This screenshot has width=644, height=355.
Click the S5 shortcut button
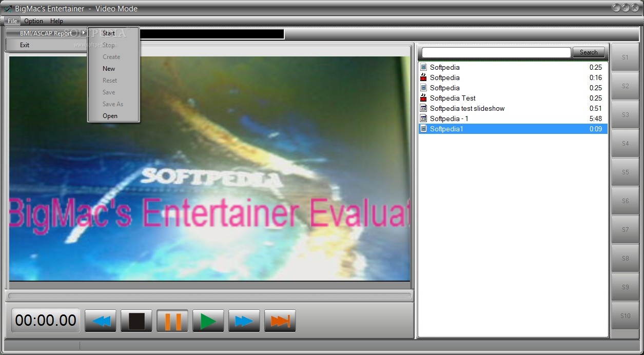[x=625, y=172]
